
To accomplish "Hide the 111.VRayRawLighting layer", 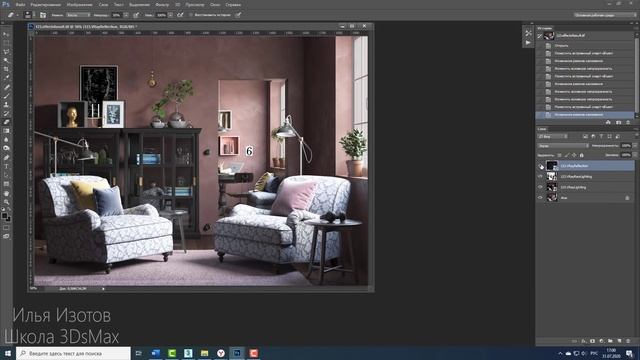I will tap(541, 176).
